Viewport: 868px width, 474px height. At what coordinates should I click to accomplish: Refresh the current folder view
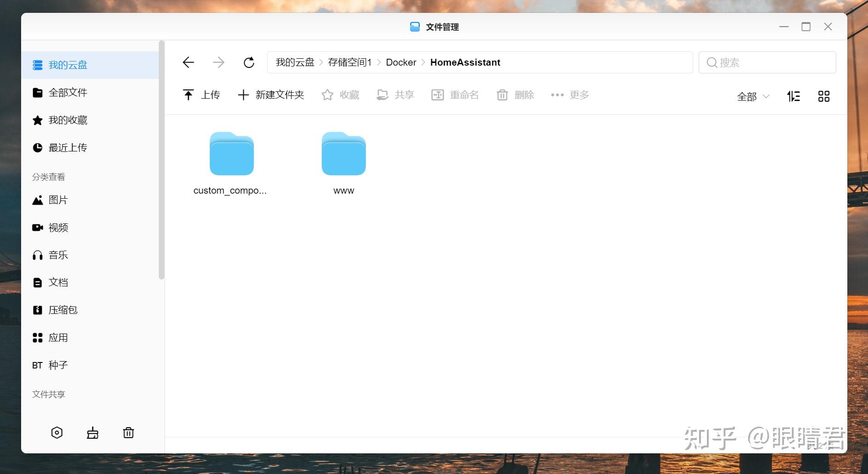[249, 62]
